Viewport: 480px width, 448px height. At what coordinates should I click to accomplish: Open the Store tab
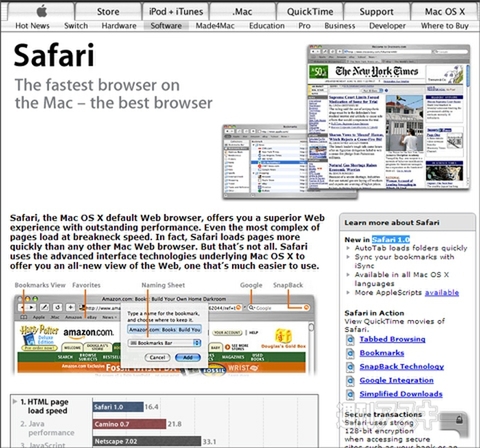click(108, 11)
